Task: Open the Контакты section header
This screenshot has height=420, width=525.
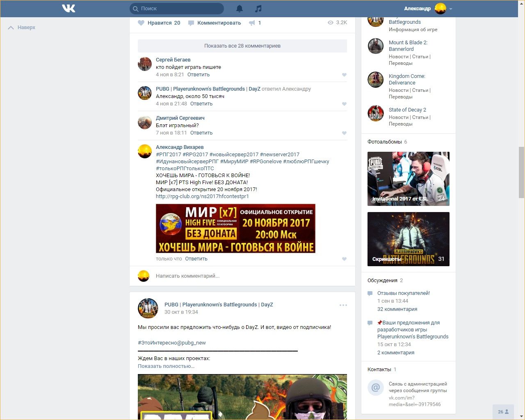Action: (x=379, y=370)
